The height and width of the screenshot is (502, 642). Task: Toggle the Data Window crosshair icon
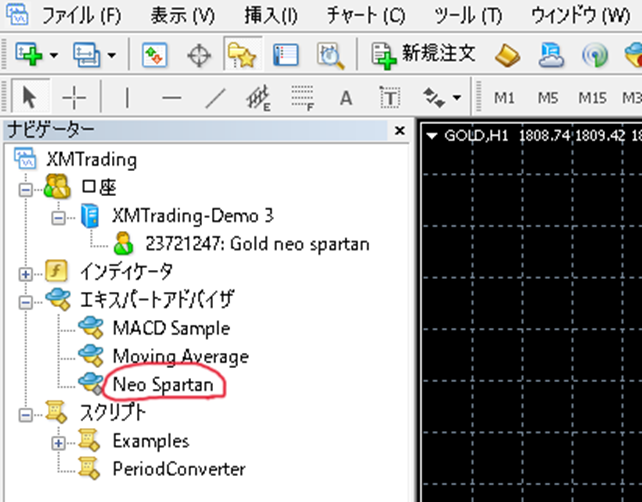[x=199, y=55]
